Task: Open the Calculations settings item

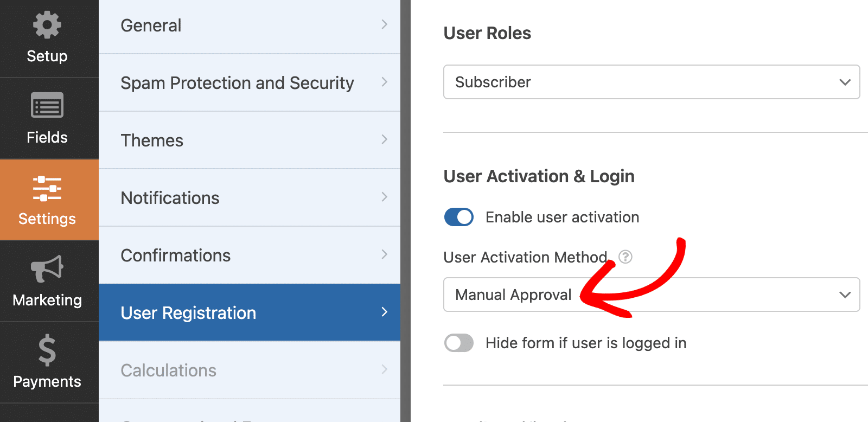Action: 250,370
